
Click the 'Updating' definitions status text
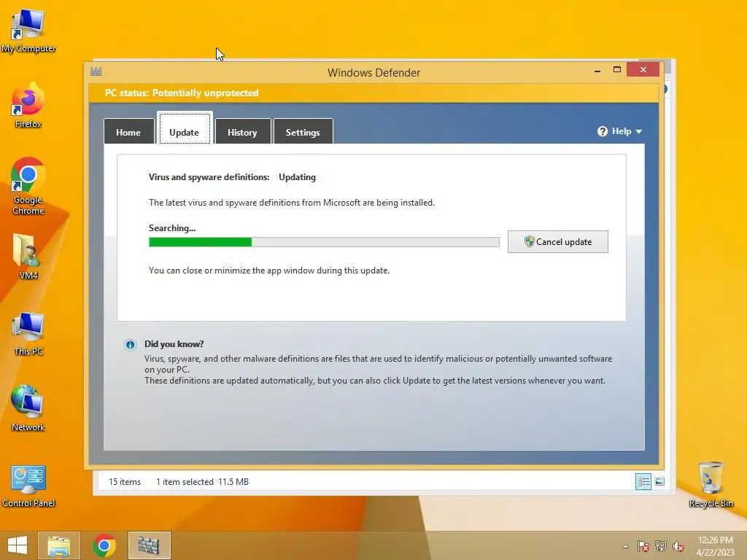[298, 177]
